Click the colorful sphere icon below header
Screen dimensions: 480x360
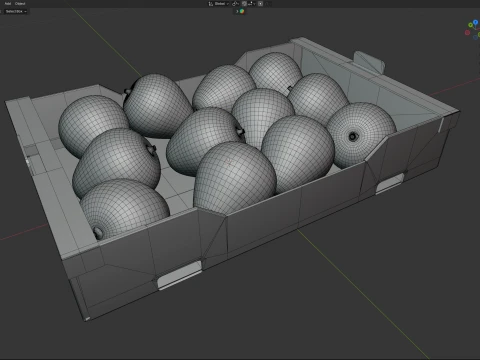click(x=242, y=11)
